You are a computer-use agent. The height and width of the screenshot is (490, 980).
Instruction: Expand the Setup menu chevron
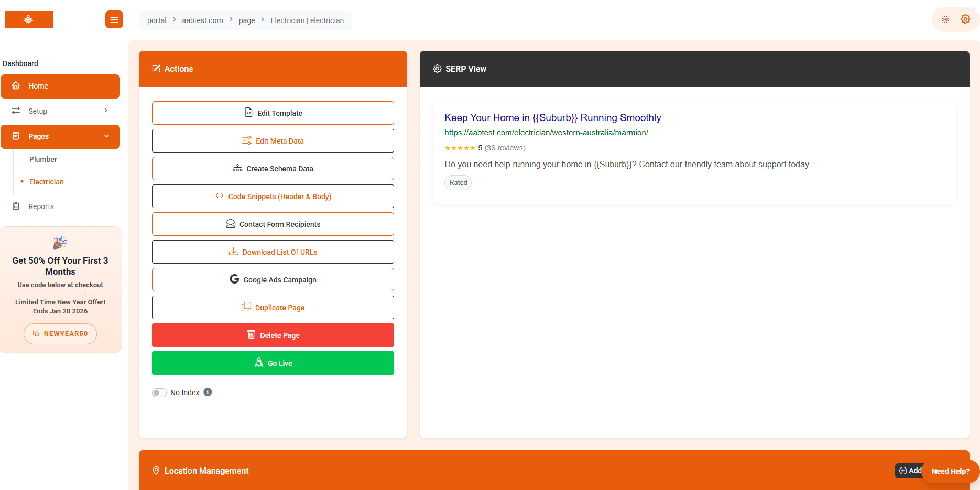[106, 111]
